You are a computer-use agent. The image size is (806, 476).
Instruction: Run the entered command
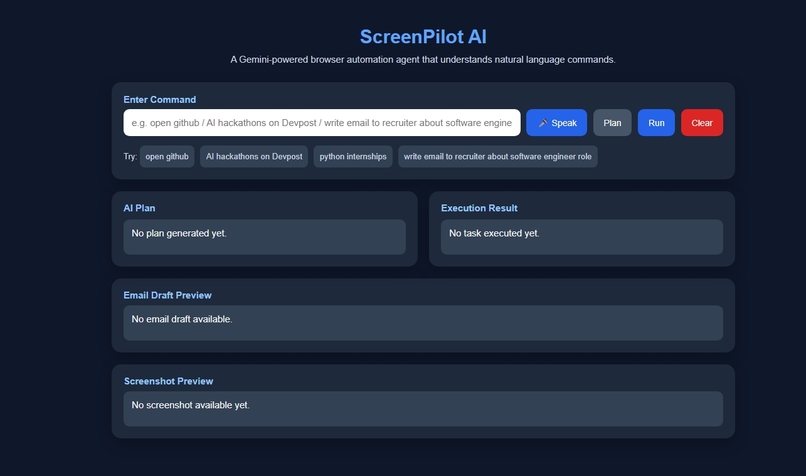tap(656, 123)
